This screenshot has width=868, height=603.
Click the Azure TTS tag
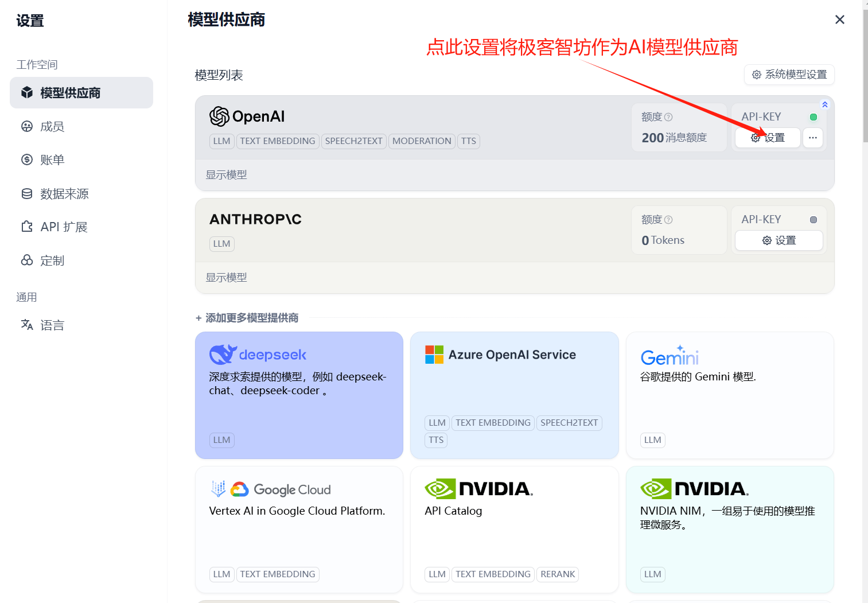coord(436,440)
